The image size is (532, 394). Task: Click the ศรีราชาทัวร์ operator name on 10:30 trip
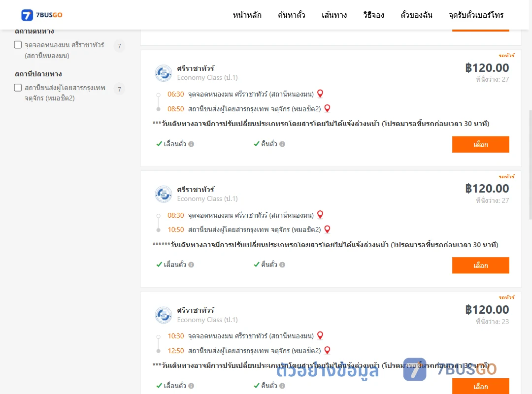[x=196, y=310]
